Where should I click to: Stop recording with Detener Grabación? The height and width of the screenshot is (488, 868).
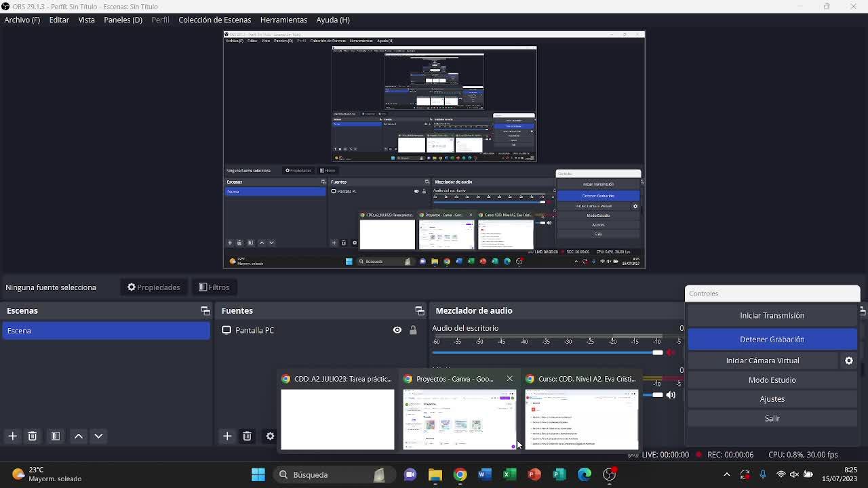pos(772,339)
